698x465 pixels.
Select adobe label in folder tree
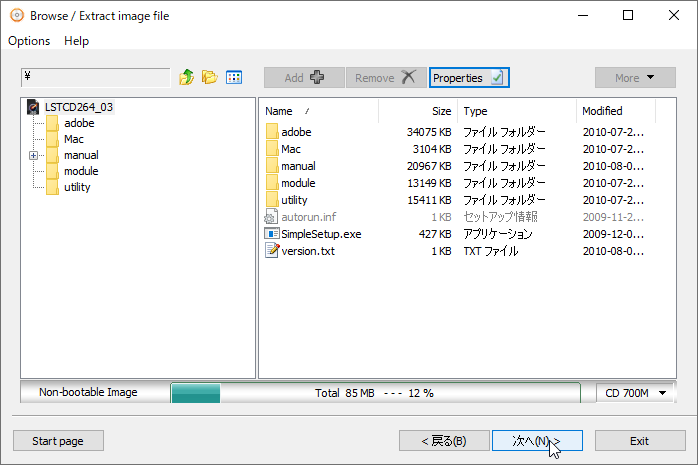point(79,123)
